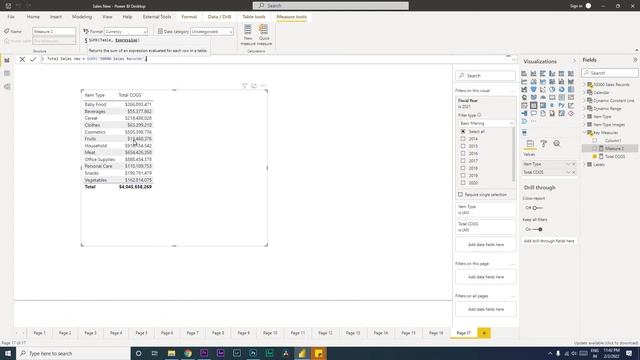The image size is (640, 360).
Task: Open More options on table visual
Action: 263,86
